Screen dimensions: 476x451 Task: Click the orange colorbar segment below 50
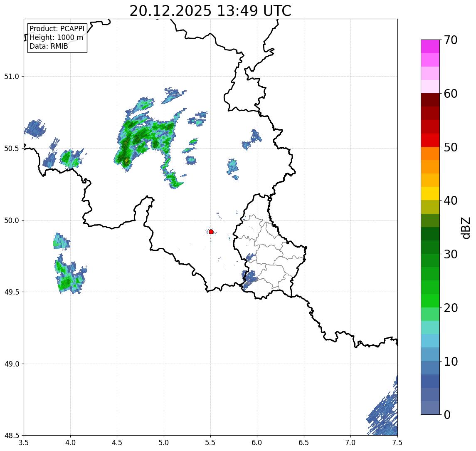click(x=430, y=154)
